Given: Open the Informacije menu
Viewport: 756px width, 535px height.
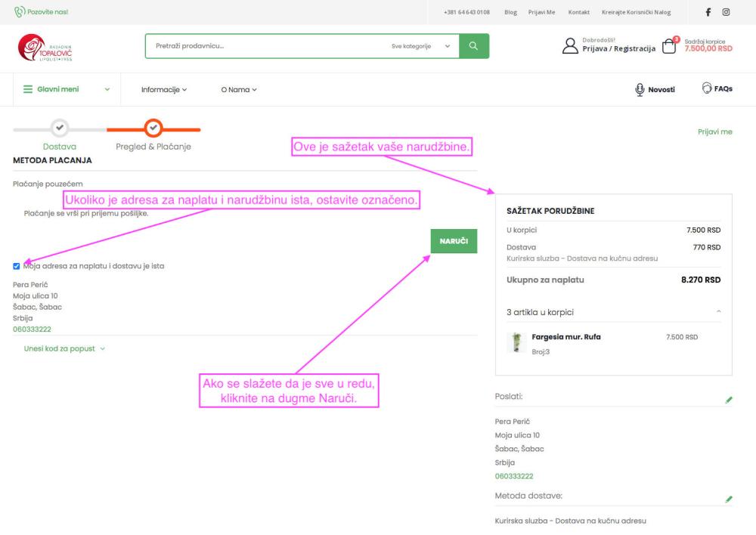Looking at the screenshot, I should tap(164, 90).
